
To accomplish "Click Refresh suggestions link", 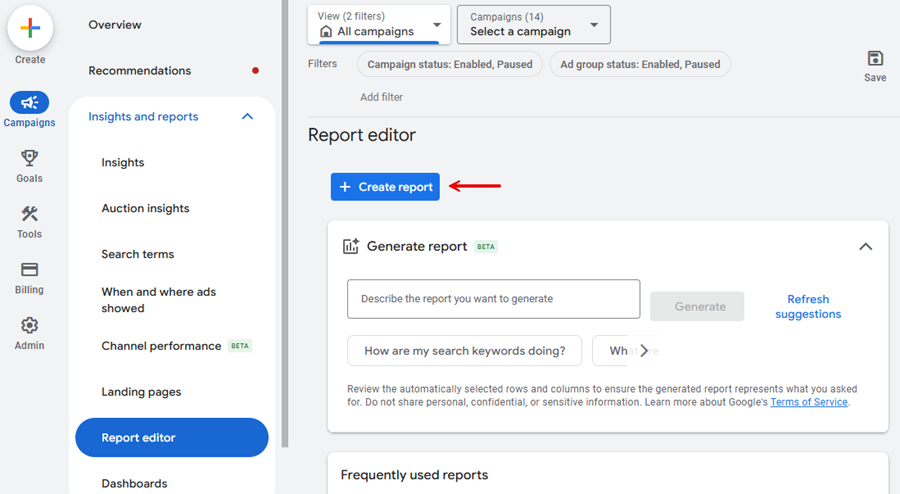I will [807, 306].
